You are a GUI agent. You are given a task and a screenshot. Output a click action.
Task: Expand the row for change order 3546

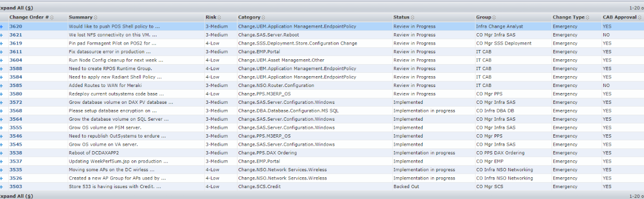2,136
